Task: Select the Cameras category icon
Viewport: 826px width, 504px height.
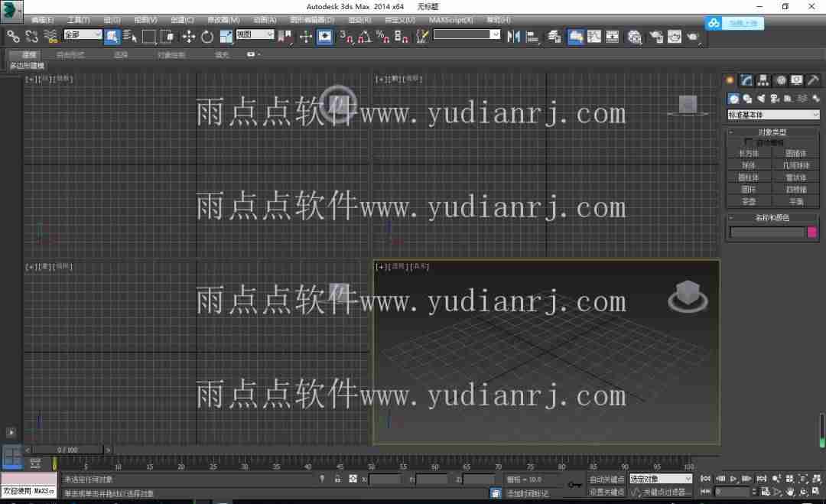Action: (x=774, y=99)
